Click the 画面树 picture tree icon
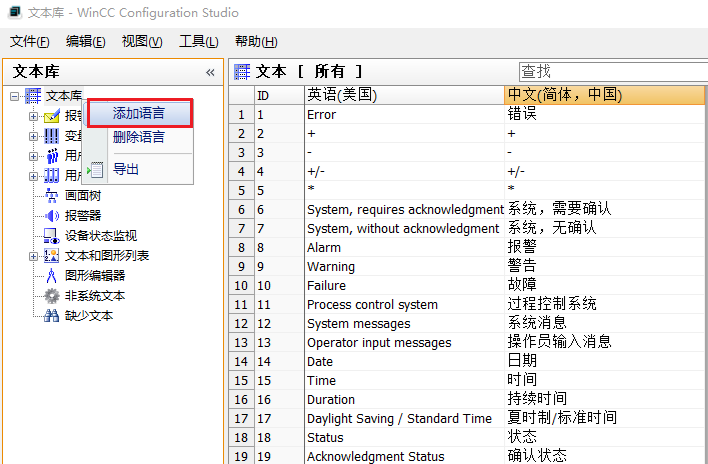Screen dimensions: 708x464 [x=52, y=196]
